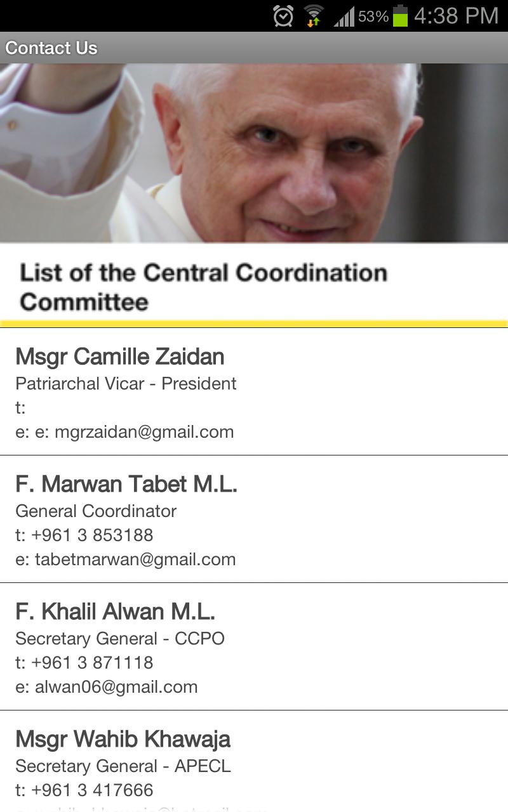Select Patriarchal Vicar - President subtitle

coord(126,384)
